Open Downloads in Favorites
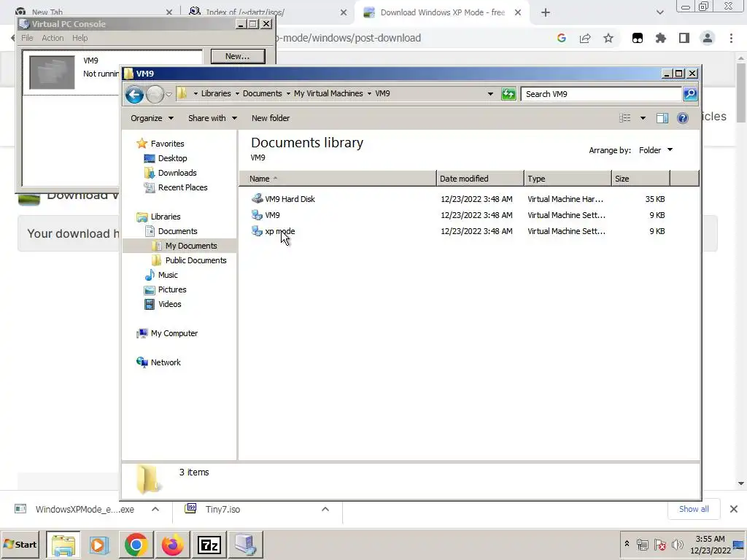 (170, 173)
